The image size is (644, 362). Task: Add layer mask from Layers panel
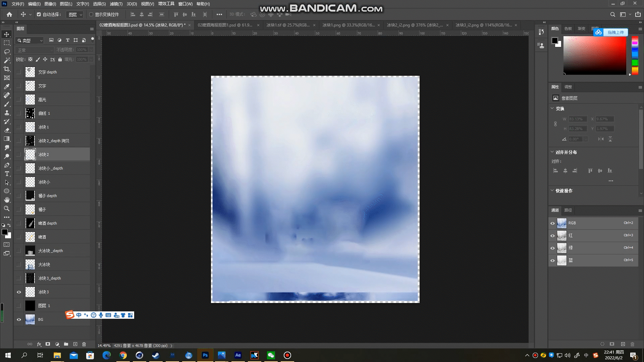[x=48, y=344]
